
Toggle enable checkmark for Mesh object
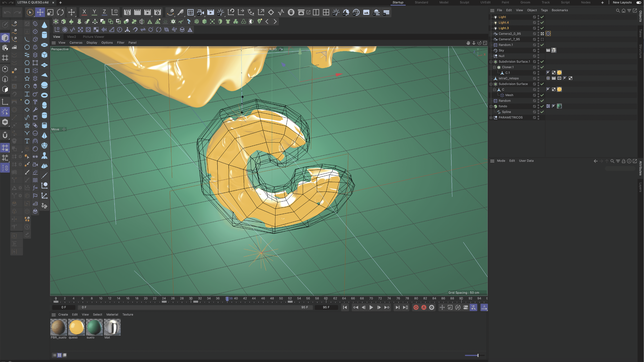pyautogui.click(x=542, y=95)
